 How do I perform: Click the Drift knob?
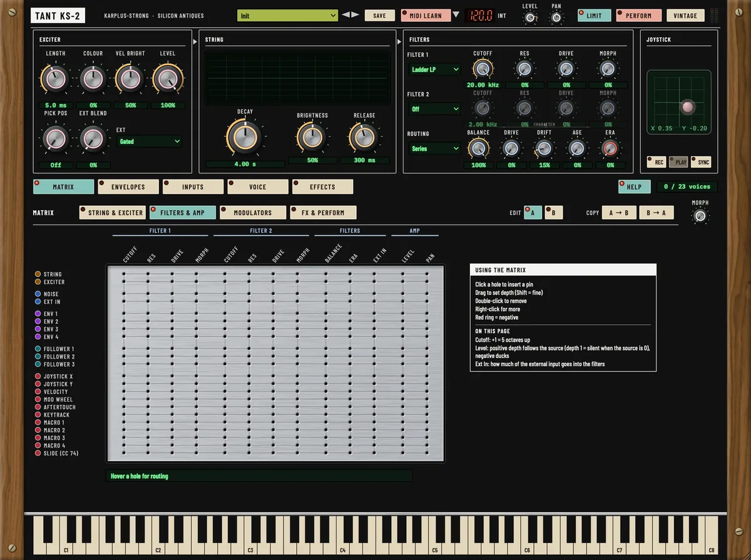tap(544, 148)
